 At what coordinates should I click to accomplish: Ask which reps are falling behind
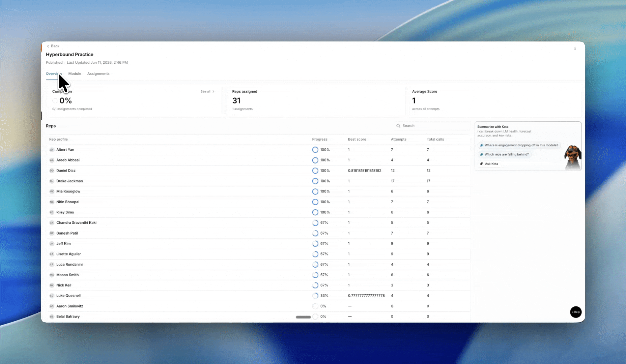[x=504, y=154]
